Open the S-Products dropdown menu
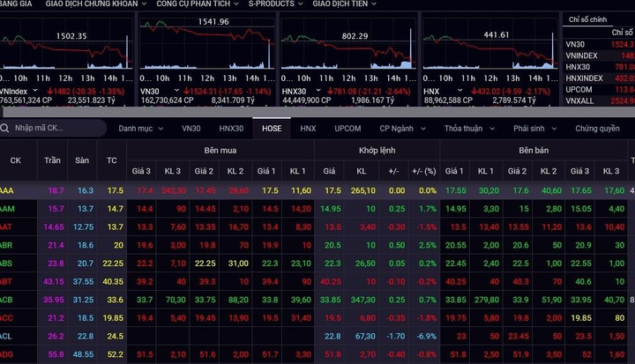 click(x=277, y=4)
